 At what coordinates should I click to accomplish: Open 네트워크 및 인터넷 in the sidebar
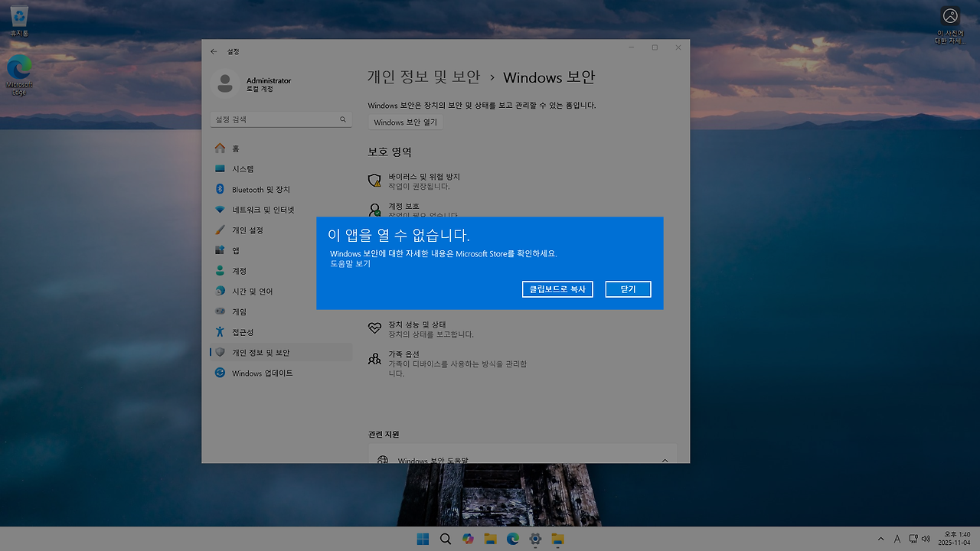[x=281, y=210]
